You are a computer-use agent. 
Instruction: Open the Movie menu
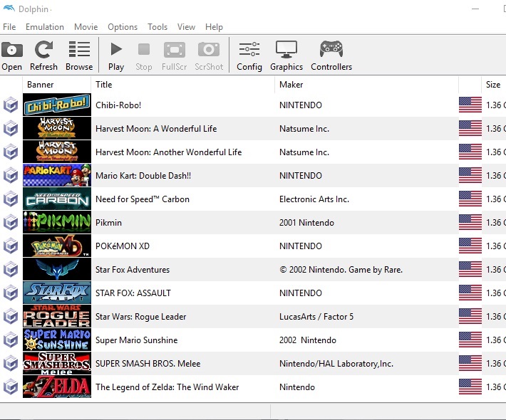86,27
